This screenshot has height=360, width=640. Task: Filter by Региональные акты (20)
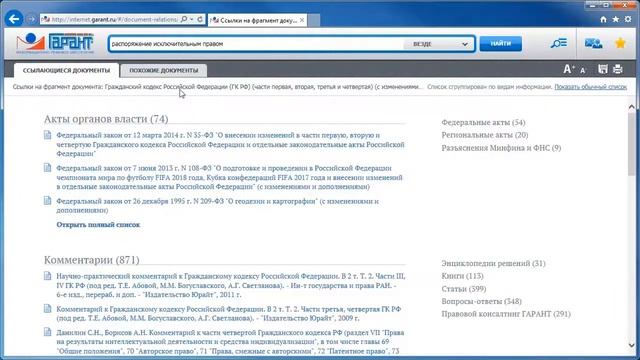pos(484,135)
